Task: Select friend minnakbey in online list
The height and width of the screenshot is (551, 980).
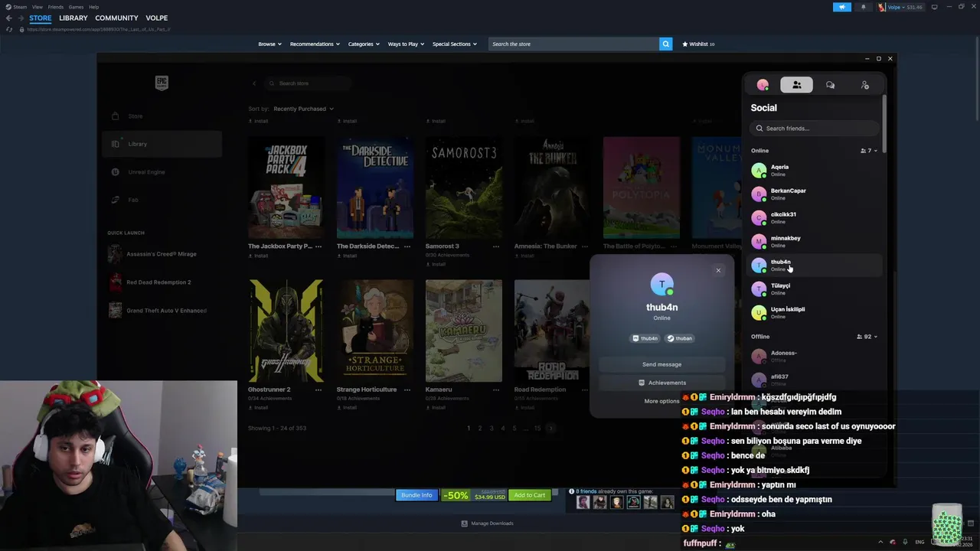Action: (x=815, y=241)
